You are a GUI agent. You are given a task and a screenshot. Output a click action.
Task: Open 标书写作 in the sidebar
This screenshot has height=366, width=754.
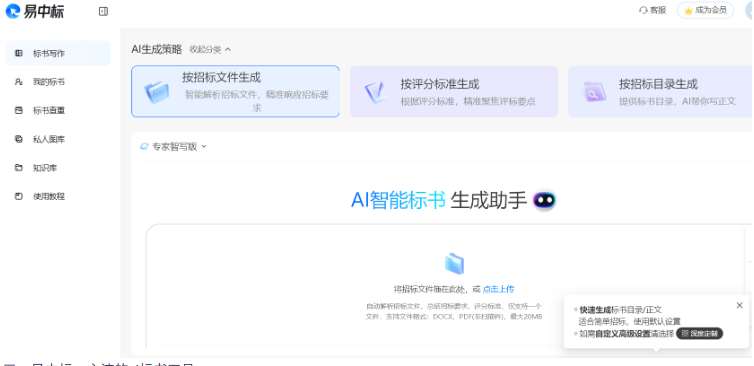58,53
